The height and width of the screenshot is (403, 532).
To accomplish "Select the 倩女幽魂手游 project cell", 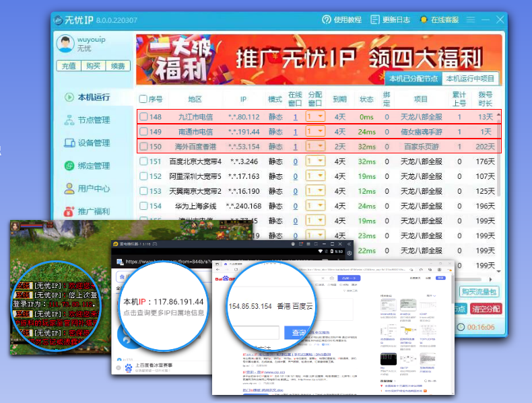I will 422,132.
